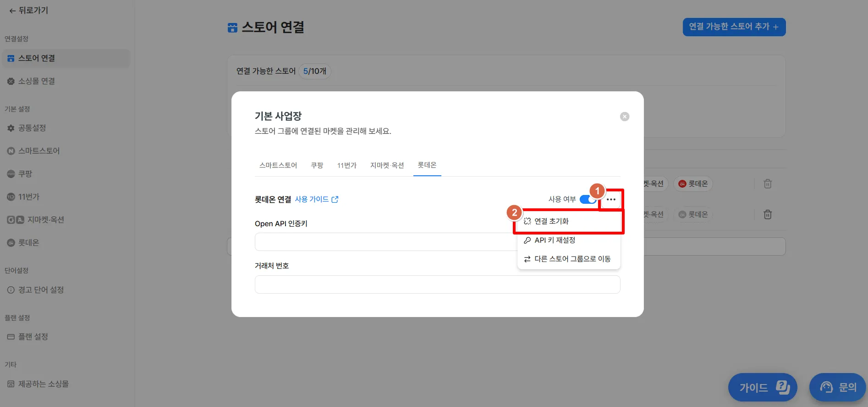Open 경고 단어 설정 in the sidebar

pos(66,290)
